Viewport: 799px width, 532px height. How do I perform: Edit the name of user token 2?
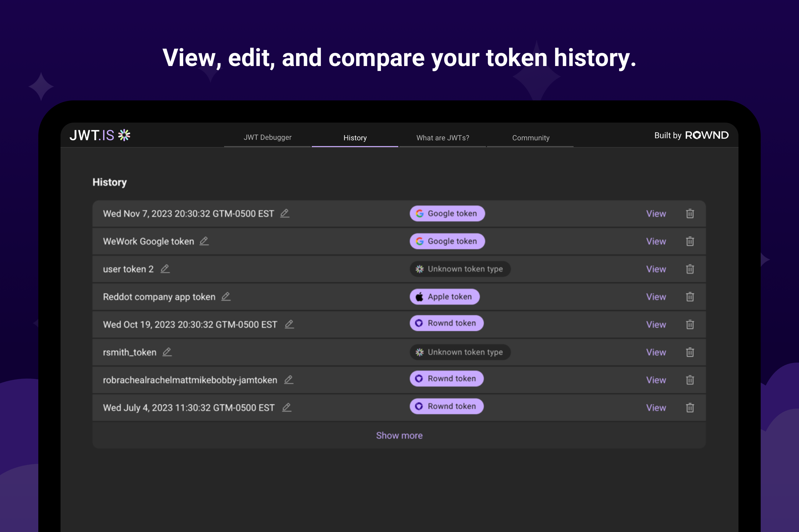point(165,269)
